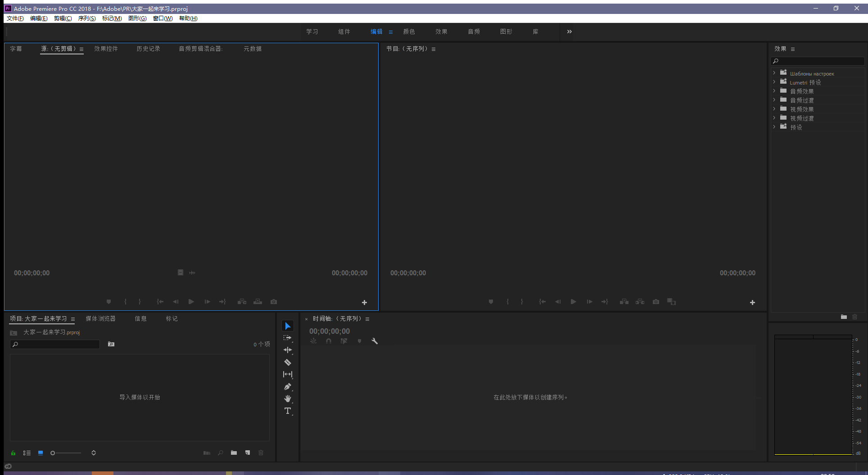The image size is (868, 475).
Task: Play in the Program monitor
Action: [574, 302]
